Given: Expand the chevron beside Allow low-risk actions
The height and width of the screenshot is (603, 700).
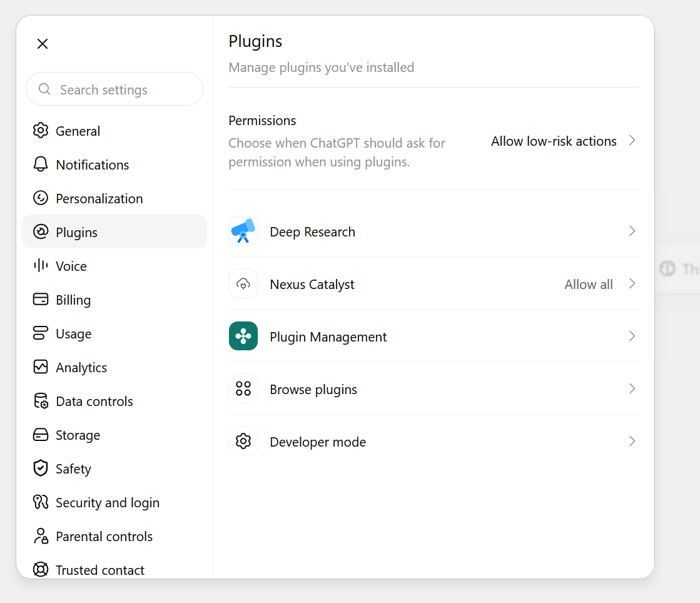Looking at the screenshot, I should click(x=632, y=141).
